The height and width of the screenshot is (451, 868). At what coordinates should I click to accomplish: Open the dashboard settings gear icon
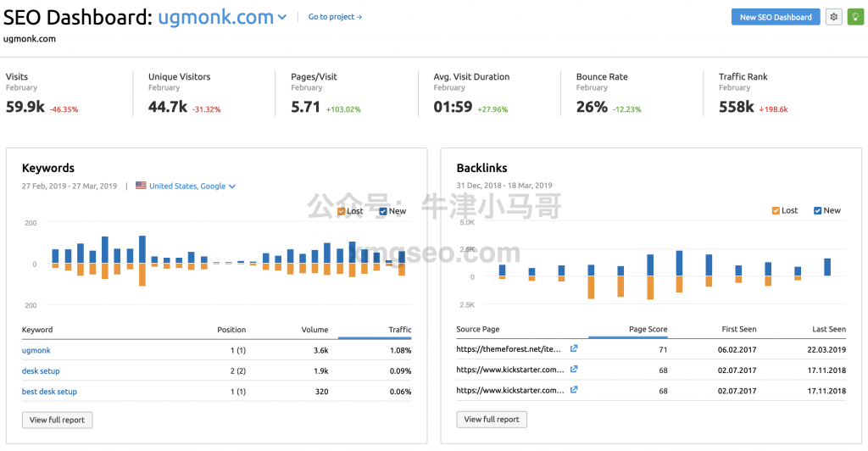point(834,17)
